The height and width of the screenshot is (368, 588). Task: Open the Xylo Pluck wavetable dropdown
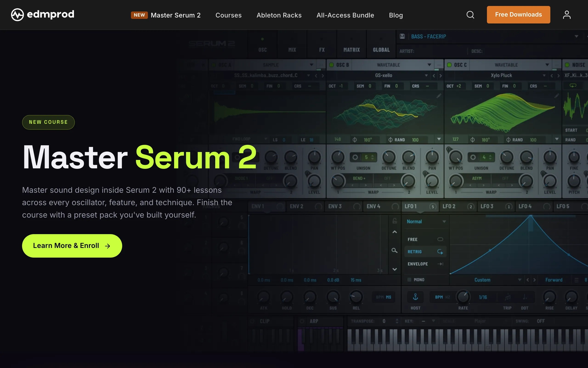point(544,76)
